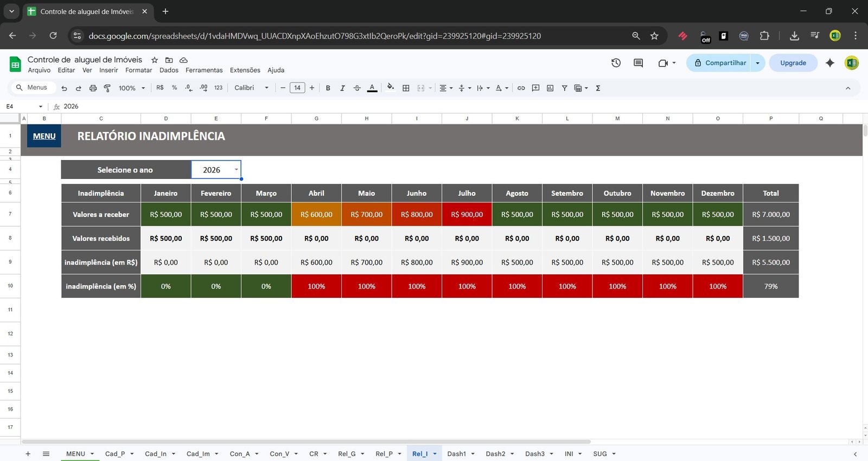Open the fill color picker
Image resolution: width=868 pixels, height=461 pixels.
click(x=390, y=88)
